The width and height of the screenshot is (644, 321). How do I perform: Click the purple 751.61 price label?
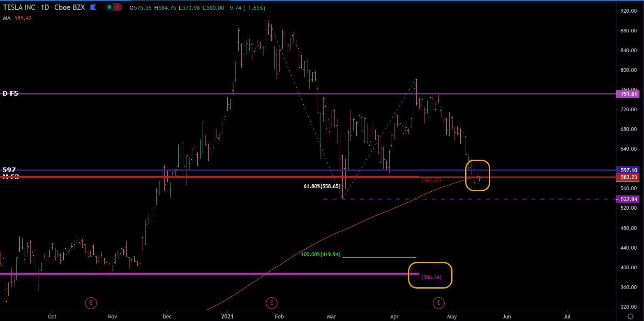(628, 94)
